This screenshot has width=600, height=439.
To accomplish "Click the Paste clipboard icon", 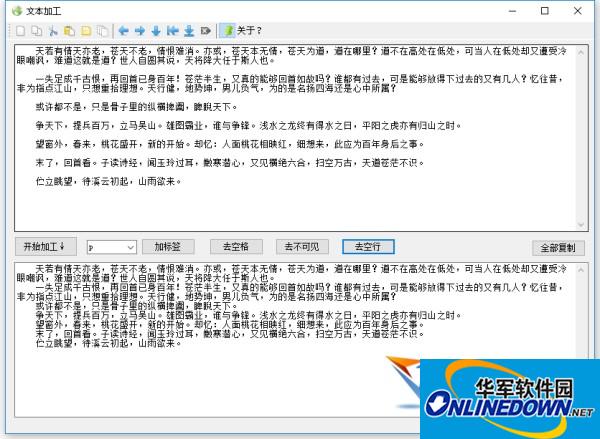I will [x=69, y=31].
